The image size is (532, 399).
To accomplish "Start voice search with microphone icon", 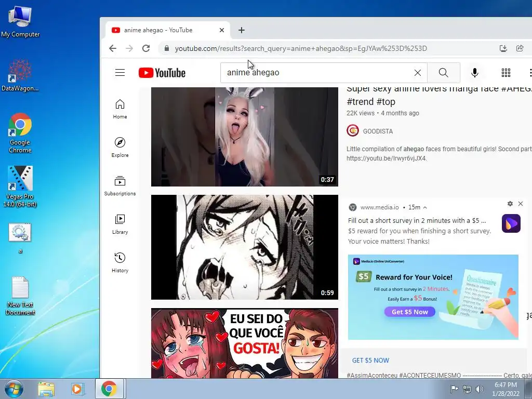I will pyautogui.click(x=475, y=73).
